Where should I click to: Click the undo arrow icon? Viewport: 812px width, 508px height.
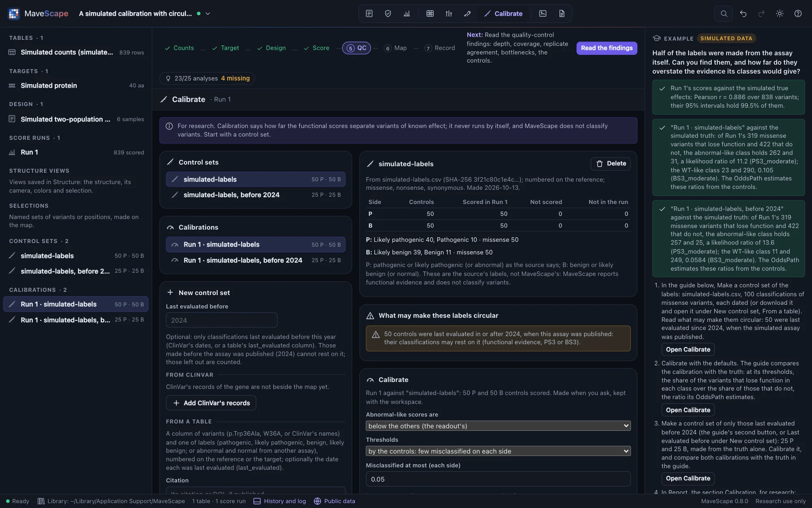[743, 13]
